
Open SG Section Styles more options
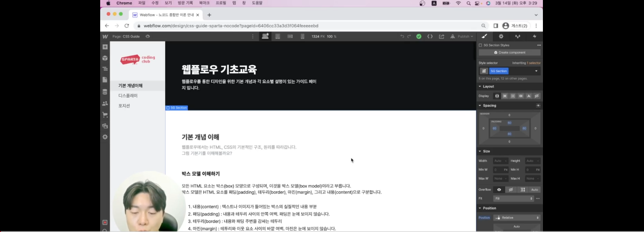click(539, 45)
